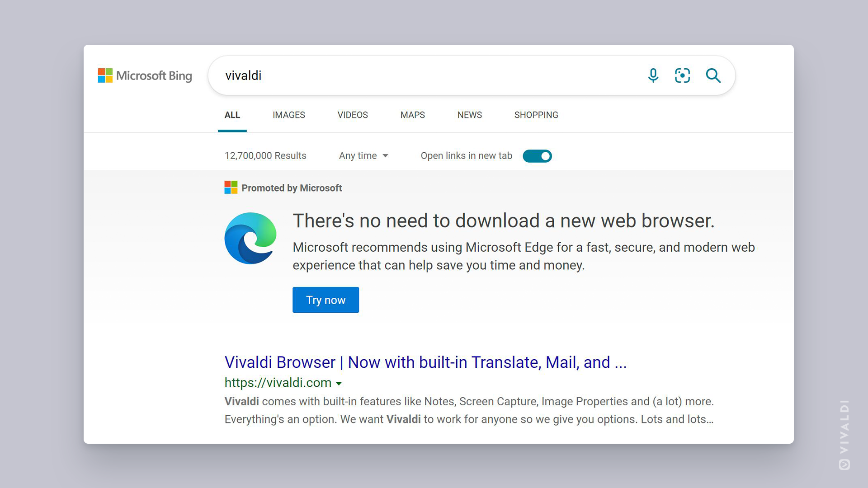The image size is (868, 488).
Task: Select the ALL search results tab
Action: point(232,115)
